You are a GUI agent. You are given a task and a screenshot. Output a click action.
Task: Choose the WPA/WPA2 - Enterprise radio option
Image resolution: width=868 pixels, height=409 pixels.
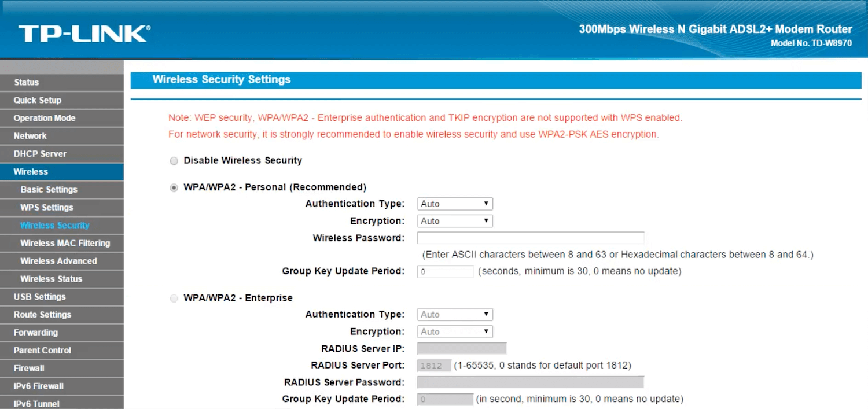[x=174, y=299]
